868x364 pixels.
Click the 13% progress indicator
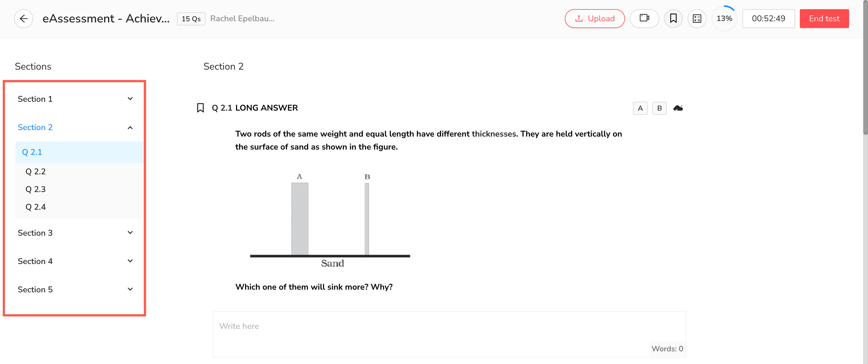point(724,19)
